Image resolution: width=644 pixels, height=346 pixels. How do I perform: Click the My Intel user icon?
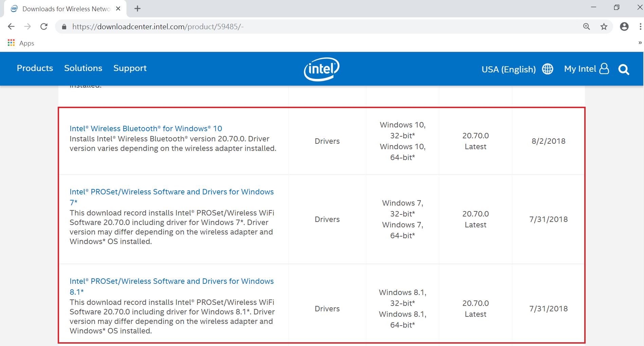pyautogui.click(x=604, y=69)
